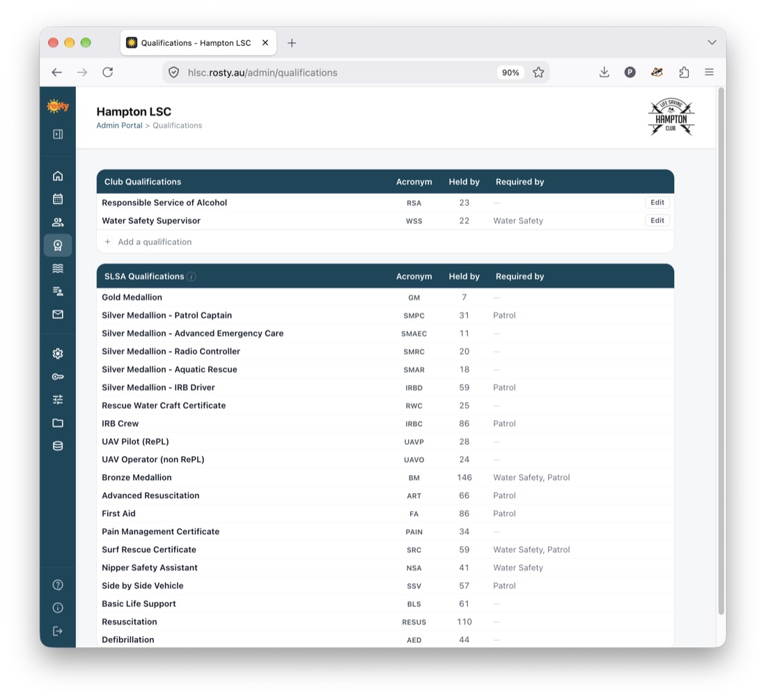
Task: Open the settings gear icon in sidebar
Action: click(58, 353)
